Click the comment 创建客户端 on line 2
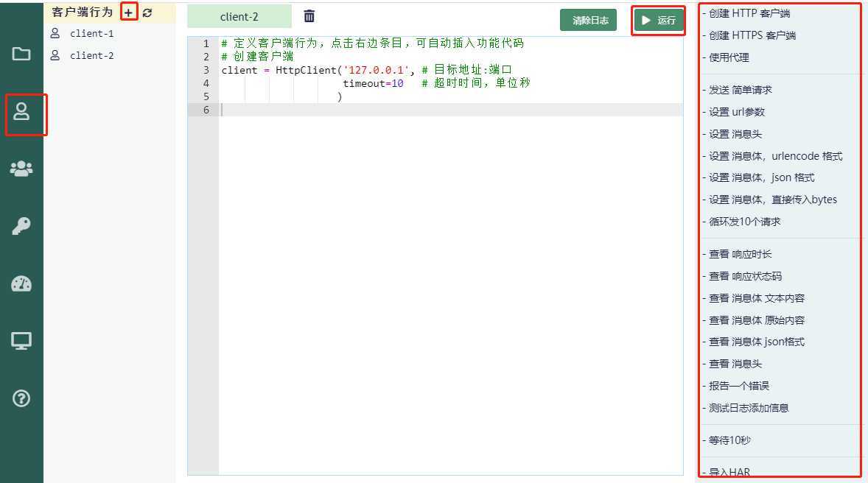This screenshot has width=868, height=483. pos(257,57)
